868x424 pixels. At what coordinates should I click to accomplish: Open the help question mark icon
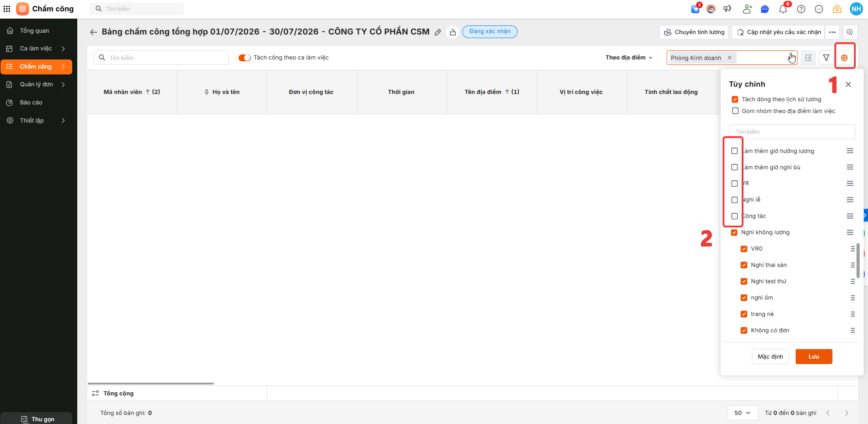pyautogui.click(x=801, y=9)
